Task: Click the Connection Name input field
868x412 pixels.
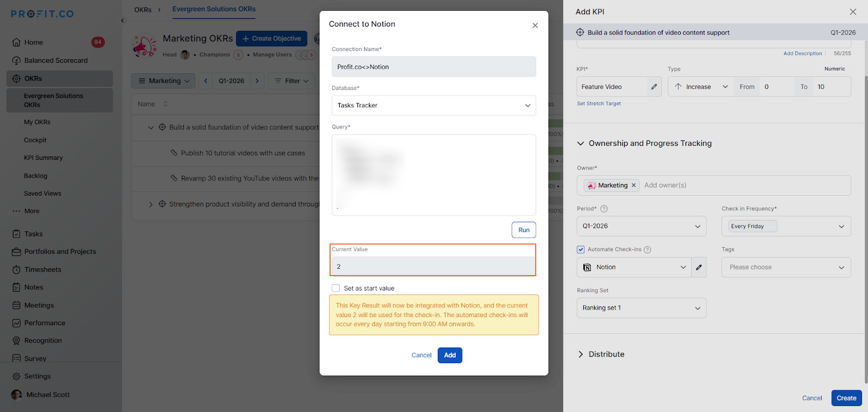Action: coord(434,67)
